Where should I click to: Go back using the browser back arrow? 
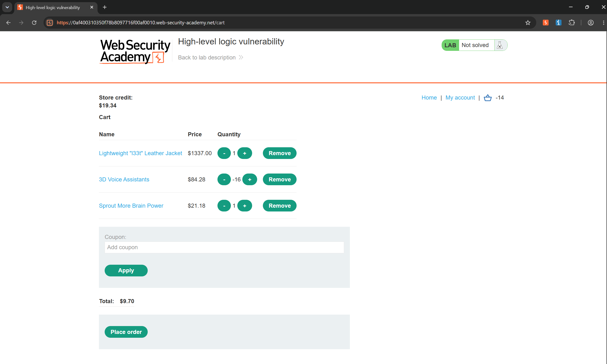click(8, 23)
